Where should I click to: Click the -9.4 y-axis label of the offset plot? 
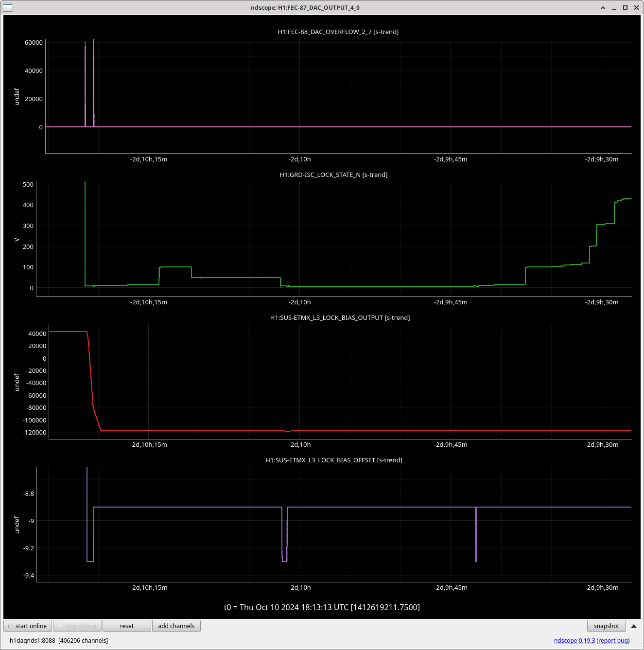click(29, 576)
